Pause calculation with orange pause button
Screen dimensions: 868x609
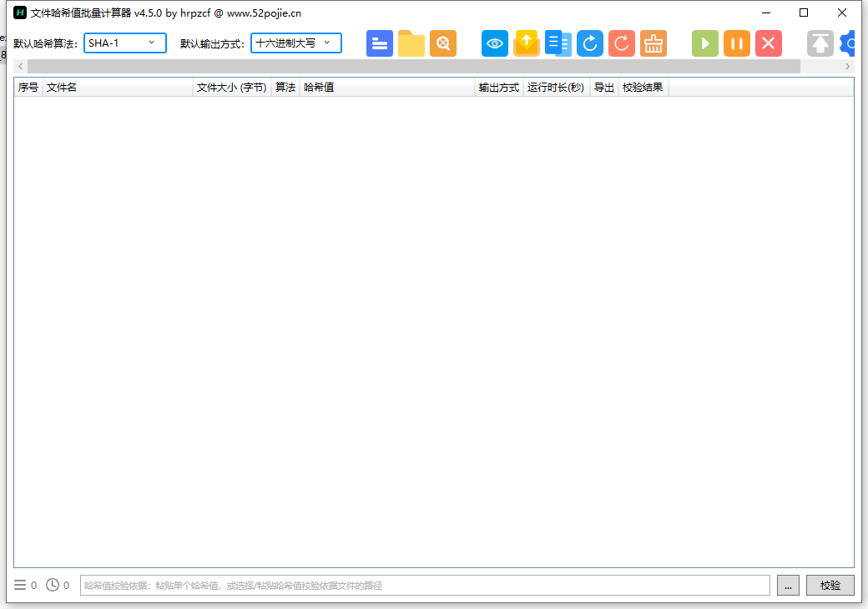(737, 43)
